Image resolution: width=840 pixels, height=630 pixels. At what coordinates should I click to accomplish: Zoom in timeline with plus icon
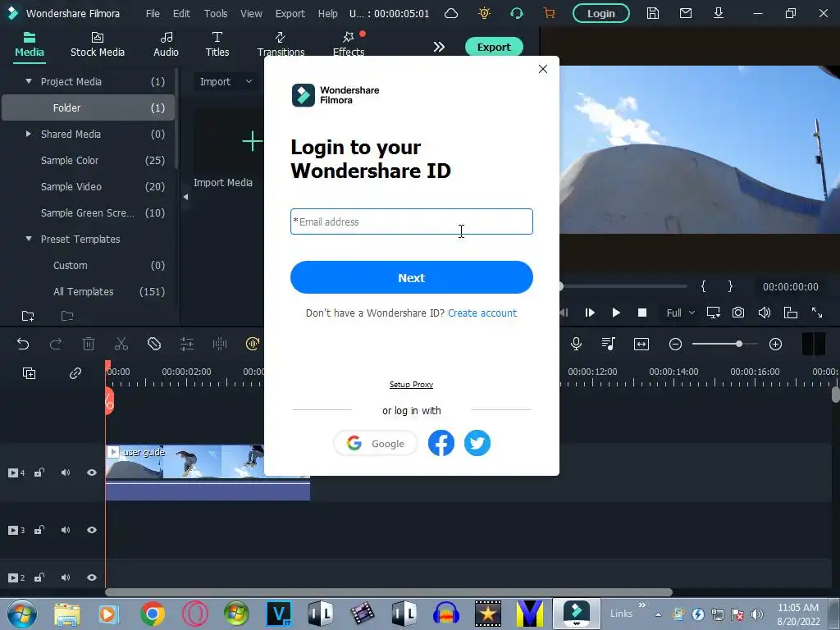776,344
